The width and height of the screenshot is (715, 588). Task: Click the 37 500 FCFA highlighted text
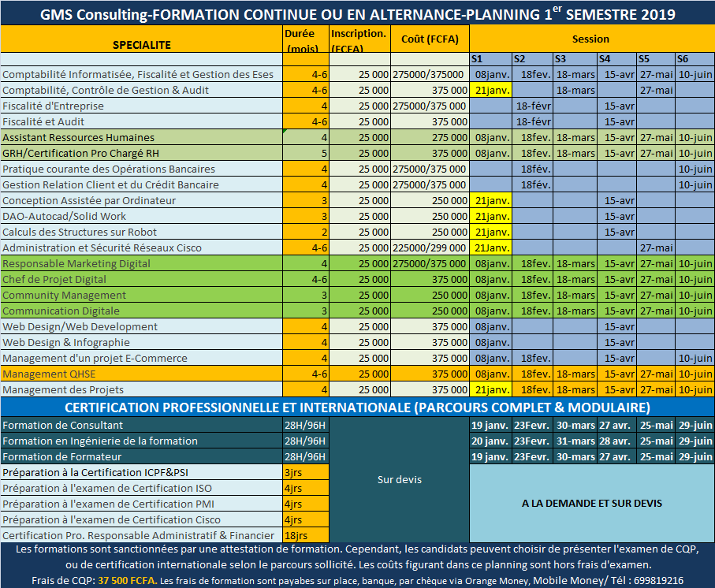pos(127,581)
